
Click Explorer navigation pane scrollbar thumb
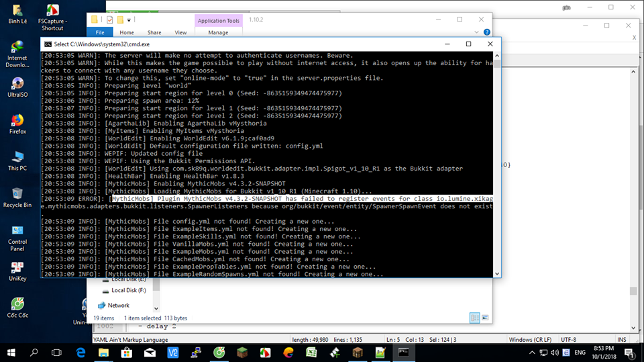(x=156, y=285)
